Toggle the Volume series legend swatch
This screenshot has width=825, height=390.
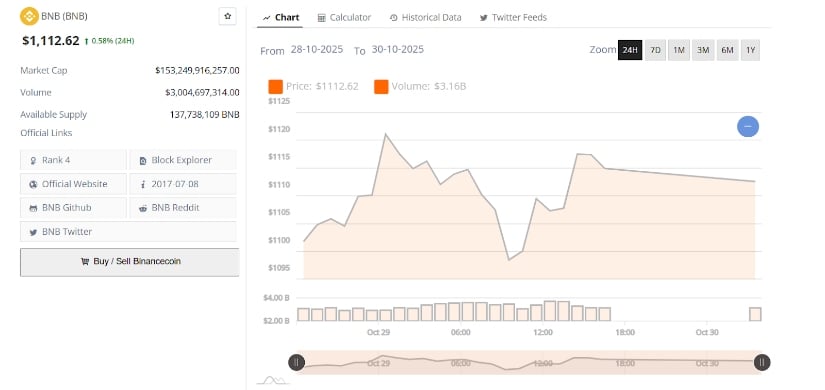[x=381, y=86]
